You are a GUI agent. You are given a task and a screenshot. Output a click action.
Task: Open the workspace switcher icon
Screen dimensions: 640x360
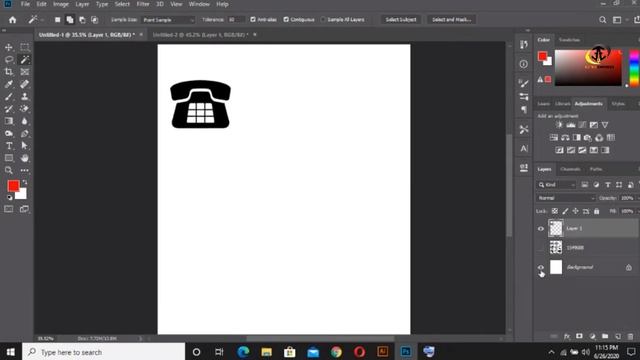tap(617, 20)
